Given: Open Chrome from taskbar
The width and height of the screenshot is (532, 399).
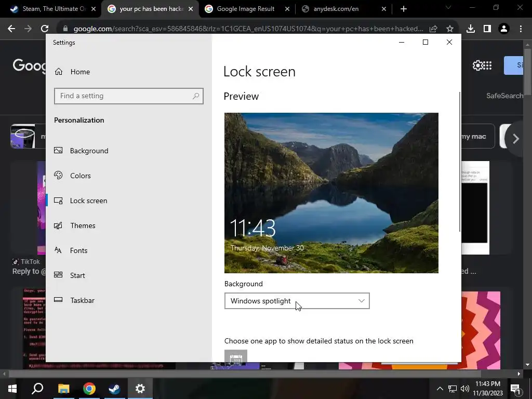Looking at the screenshot, I should pyautogui.click(x=89, y=389).
